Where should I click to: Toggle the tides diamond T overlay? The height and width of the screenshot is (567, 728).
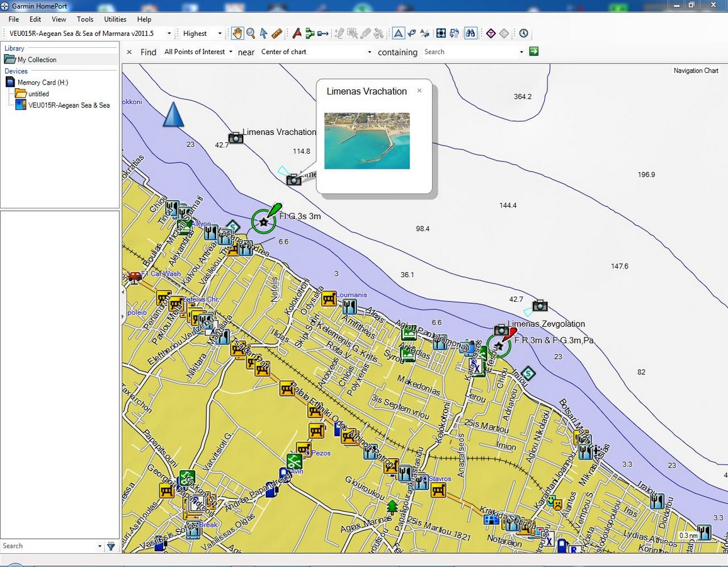click(491, 33)
